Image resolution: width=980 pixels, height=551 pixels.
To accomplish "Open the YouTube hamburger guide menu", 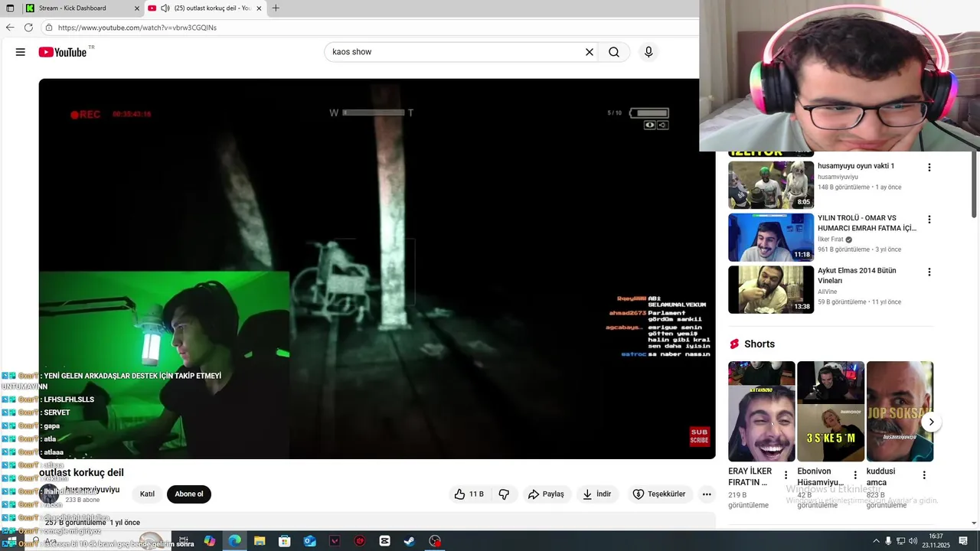I will 21,52.
